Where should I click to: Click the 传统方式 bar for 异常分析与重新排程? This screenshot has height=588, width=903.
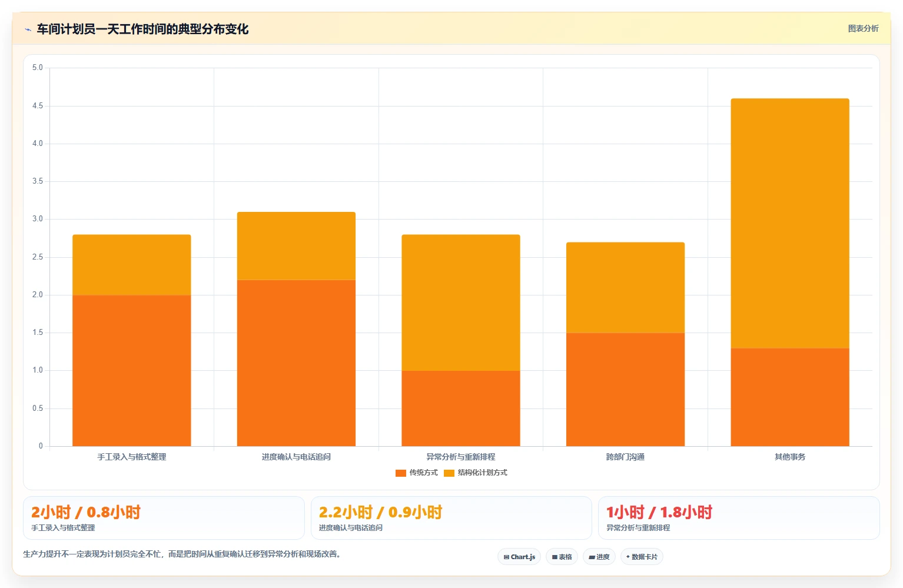pyautogui.click(x=461, y=408)
